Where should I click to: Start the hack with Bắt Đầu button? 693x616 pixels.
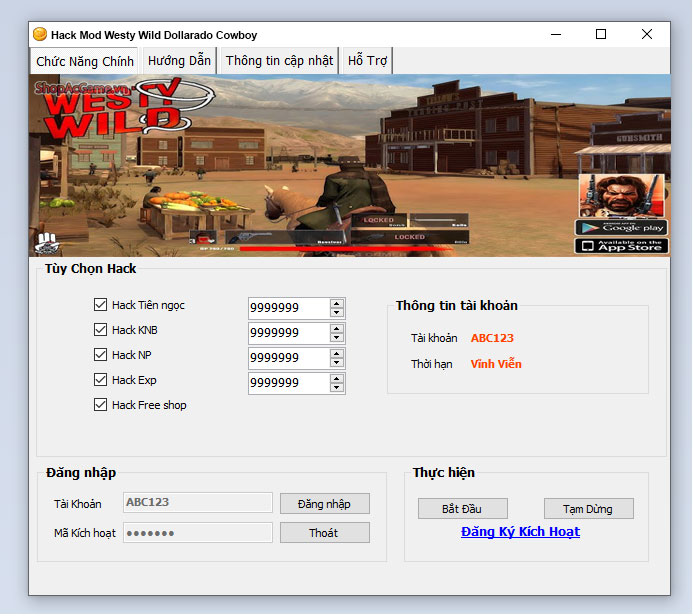coord(463,509)
